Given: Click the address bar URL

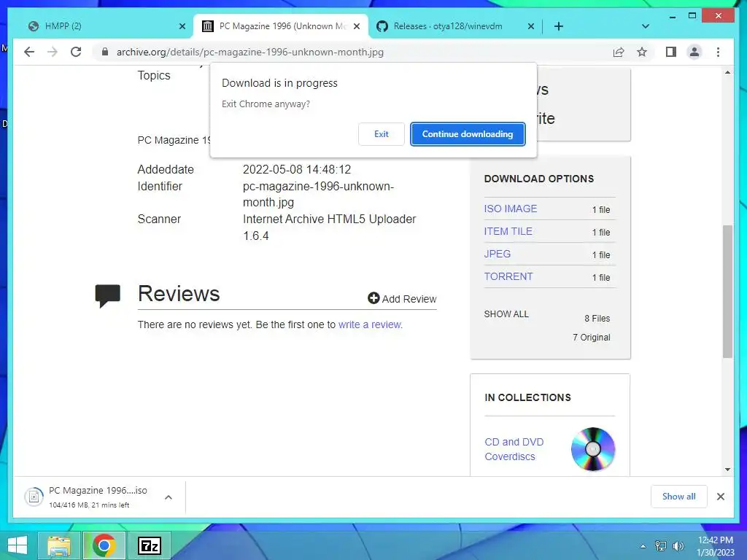Looking at the screenshot, I should click(249, 52).
